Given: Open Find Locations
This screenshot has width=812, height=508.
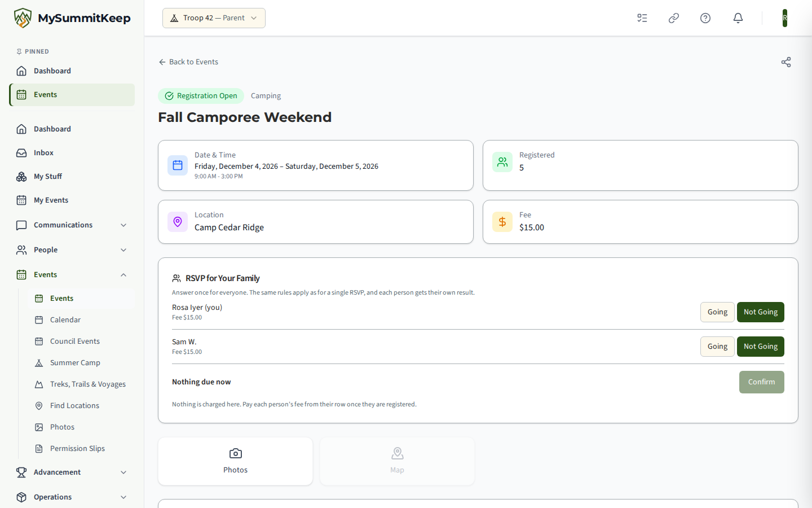Looking at the screenshot, I should click(x=81, y=406).
